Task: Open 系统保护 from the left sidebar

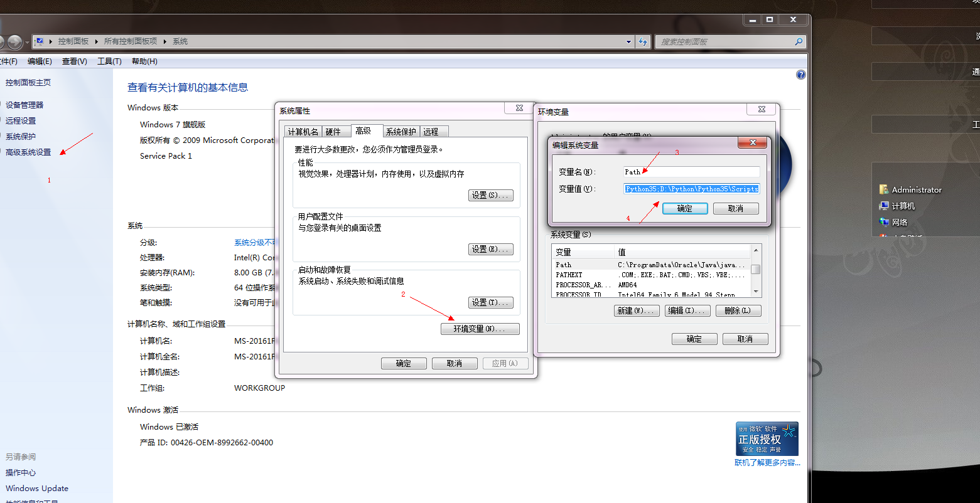Action: pos(21,137)
